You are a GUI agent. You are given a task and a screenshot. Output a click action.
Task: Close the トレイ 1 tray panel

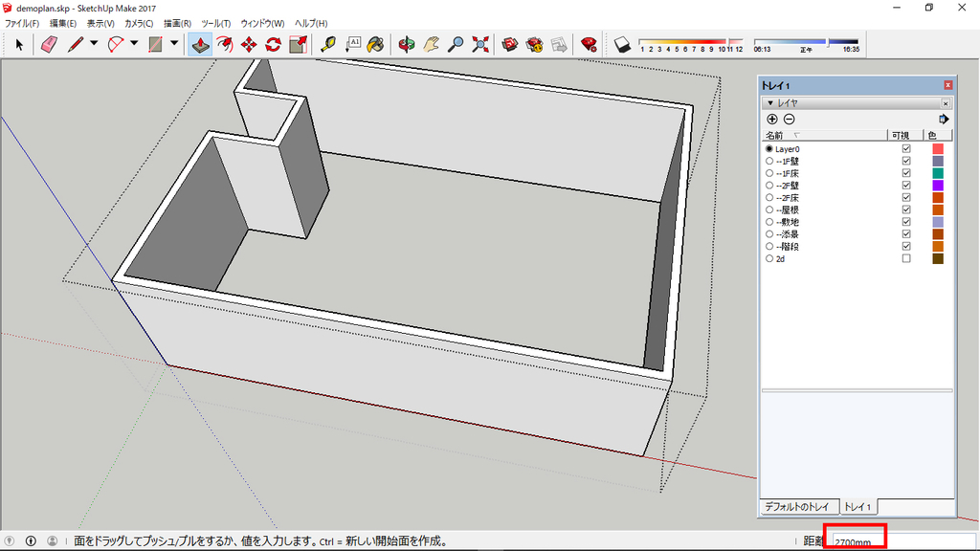pos(948,85)
